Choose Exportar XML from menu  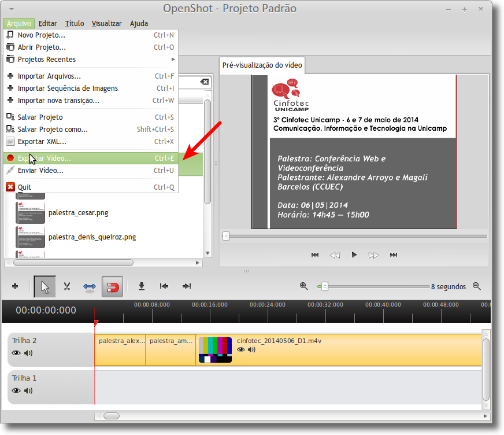click(x=91, y=142)
